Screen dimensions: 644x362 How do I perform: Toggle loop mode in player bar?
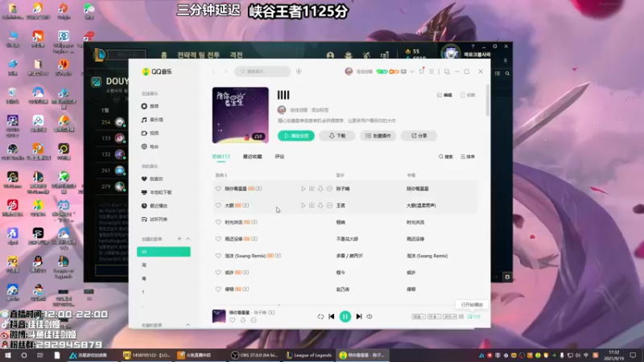(x=320, y=317)
